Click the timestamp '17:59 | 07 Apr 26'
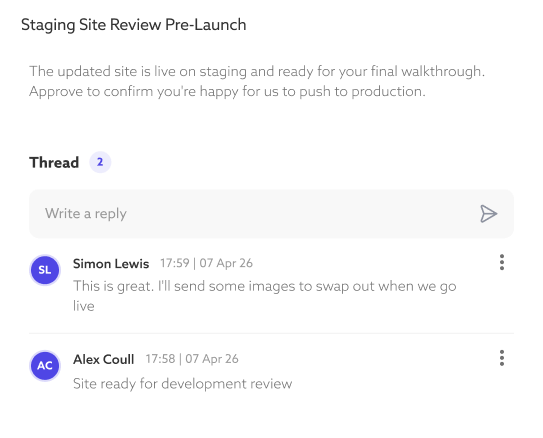 click(206, 263)
